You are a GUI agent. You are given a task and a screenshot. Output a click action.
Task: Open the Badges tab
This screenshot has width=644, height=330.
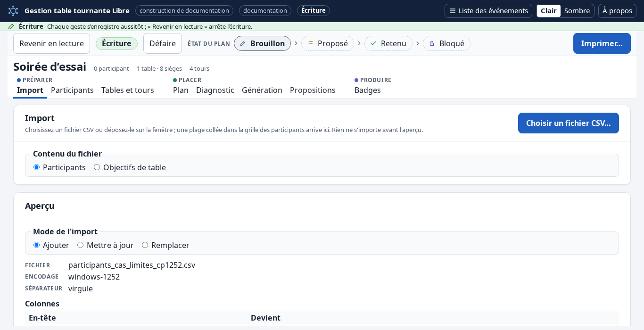click(368, 90)
